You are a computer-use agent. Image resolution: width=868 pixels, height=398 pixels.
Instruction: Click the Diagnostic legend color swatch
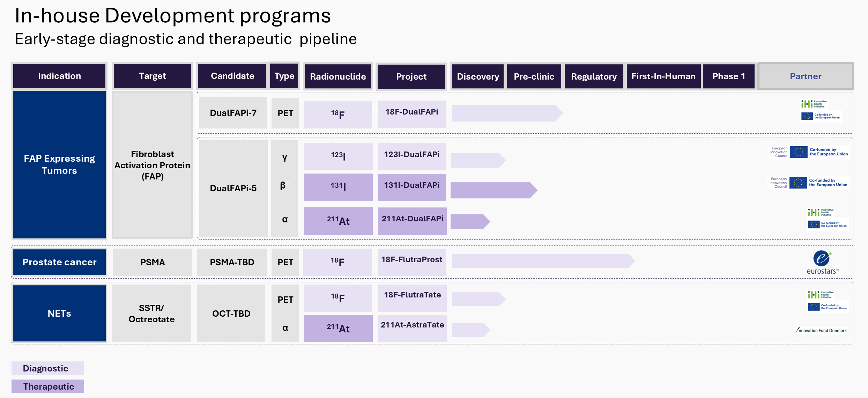(x=48, y=368)
